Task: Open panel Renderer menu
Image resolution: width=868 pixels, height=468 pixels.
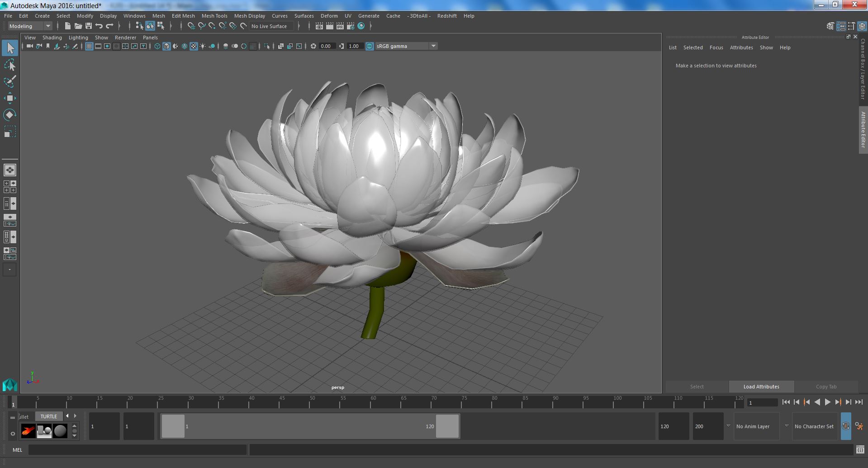Action: 125,38
